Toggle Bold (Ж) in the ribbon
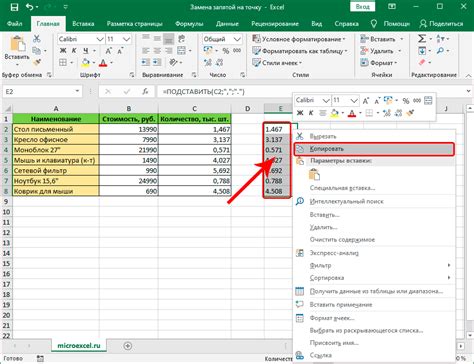 [x=63, y=51]
